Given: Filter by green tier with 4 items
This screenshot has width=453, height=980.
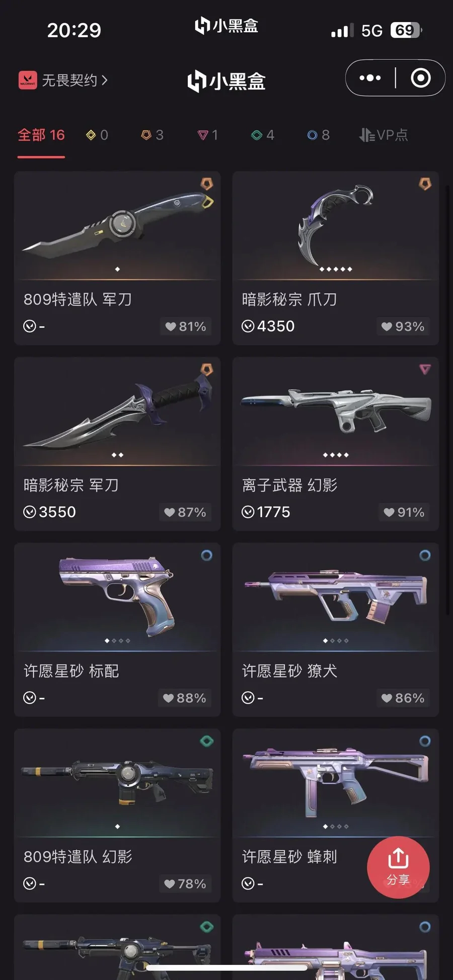Looking at the screenshot, I should (262, 135).
